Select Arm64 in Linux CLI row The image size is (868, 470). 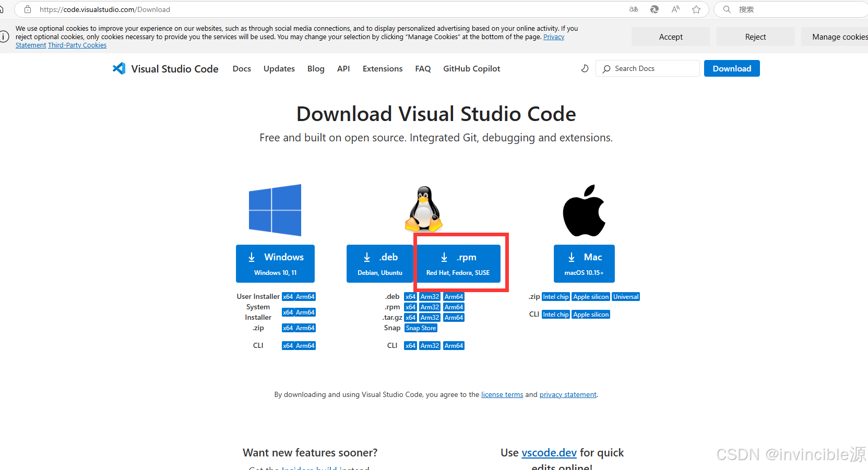[454, 346]
